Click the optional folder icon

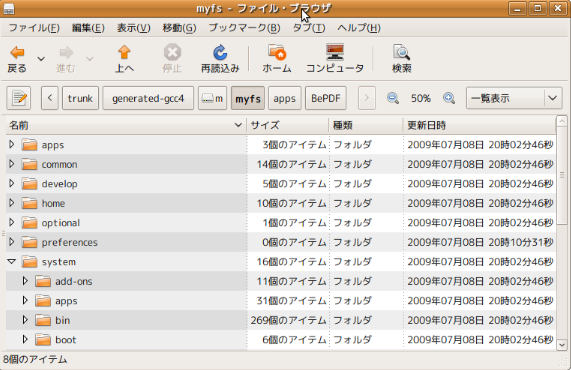(x=29, y=223)
